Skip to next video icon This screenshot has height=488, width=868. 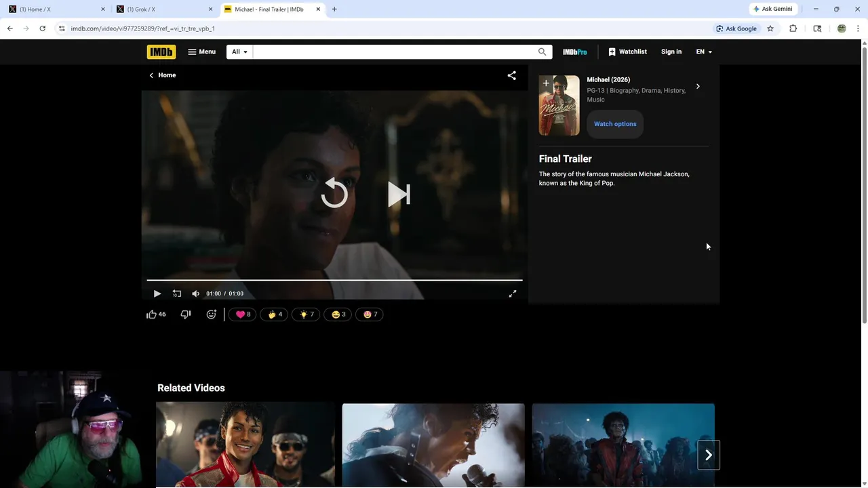click(x=399, y=195)
